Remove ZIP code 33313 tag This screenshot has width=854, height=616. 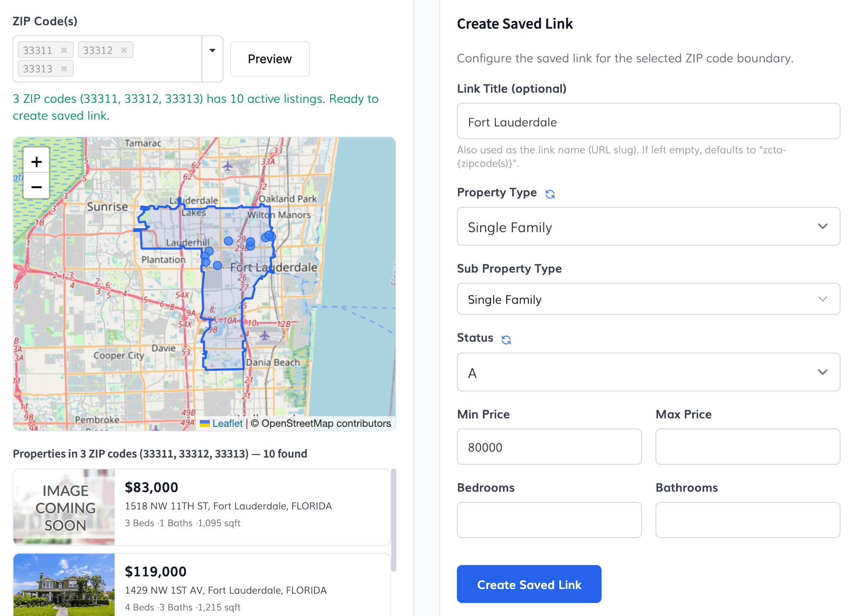click(64, 69)
